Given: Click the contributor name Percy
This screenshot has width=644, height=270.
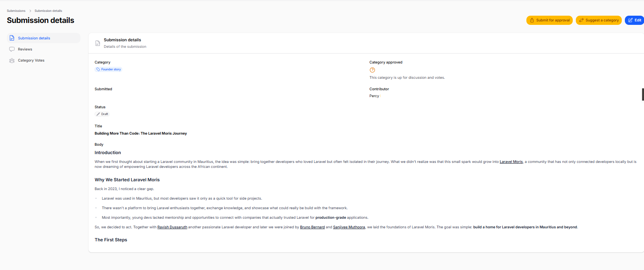Looking at the screenshot, I should click(374, 96).
